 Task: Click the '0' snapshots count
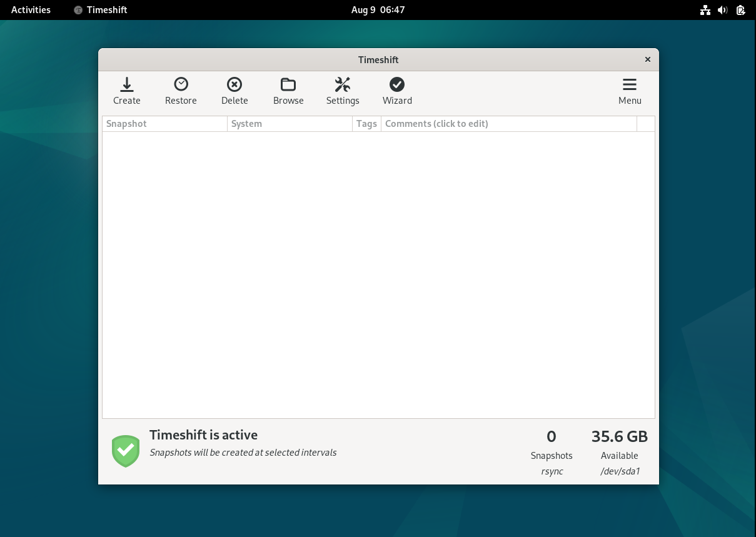point(552,436)
